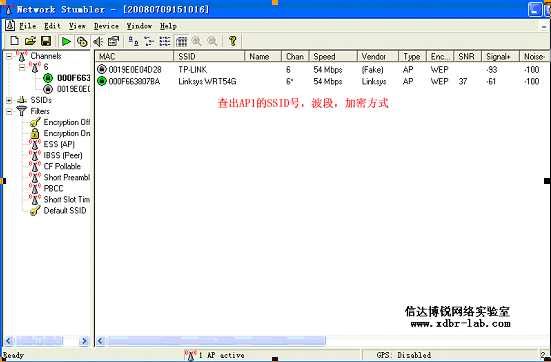Click the TP-LINK SSID cell
The height and width of the screenshot is (362, 551).
point(193,70)
